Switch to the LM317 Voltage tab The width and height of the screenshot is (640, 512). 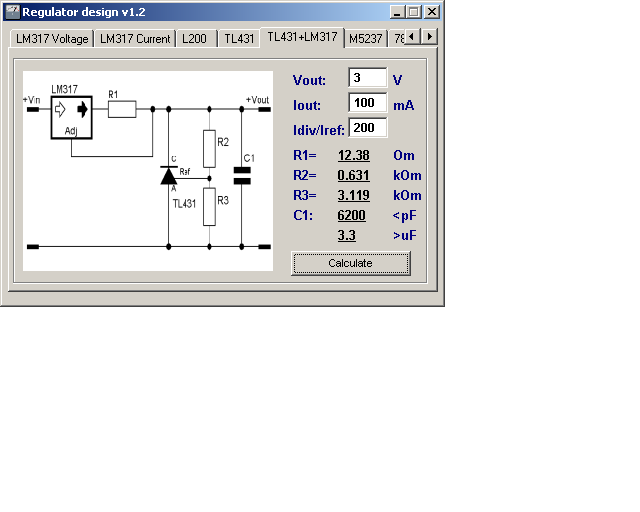52,39
